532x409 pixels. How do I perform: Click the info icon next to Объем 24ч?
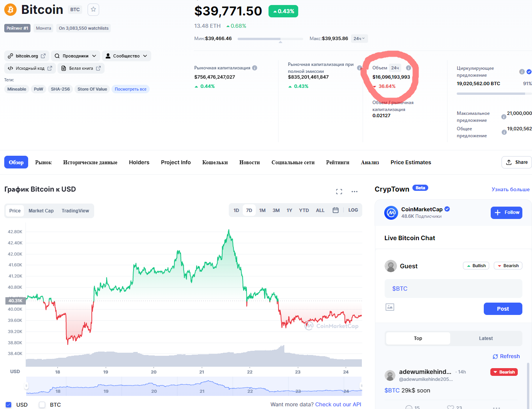pos(409,68)
